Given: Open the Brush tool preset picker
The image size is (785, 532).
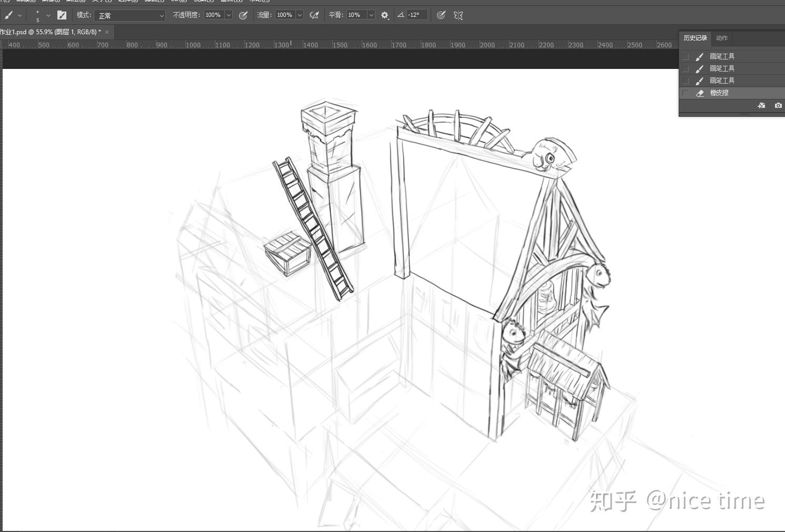Looking at the screenshot, I should [x=9, y=15].
